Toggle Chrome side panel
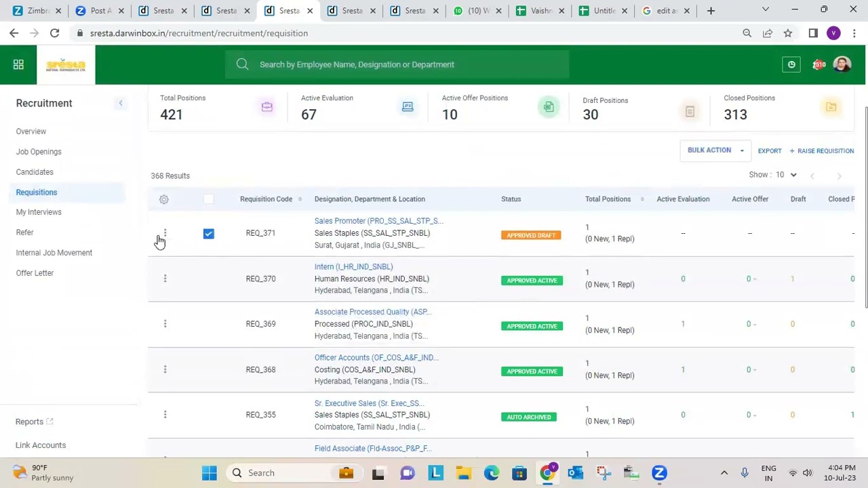 (x=813, y=33)
